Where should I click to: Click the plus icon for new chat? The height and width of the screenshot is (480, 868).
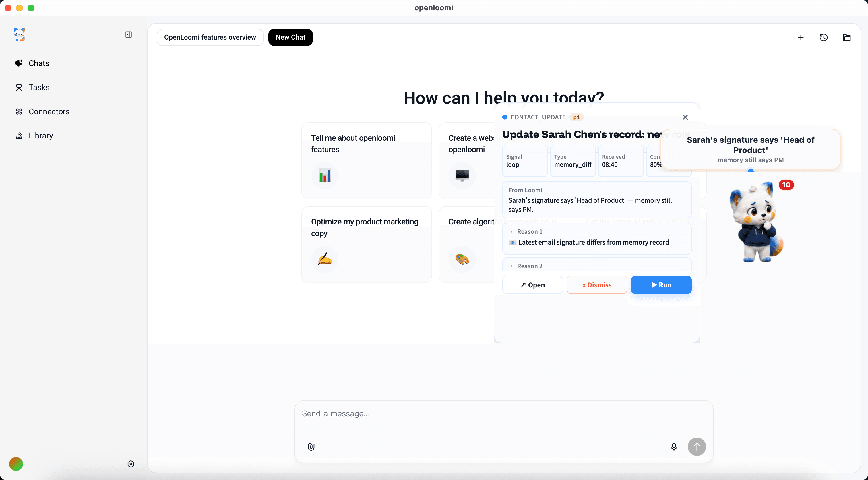801,38
